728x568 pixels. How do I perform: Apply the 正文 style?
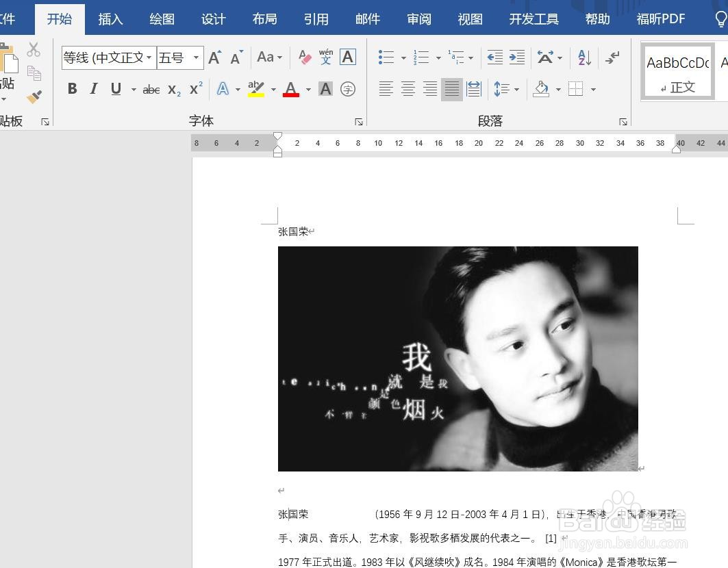(677, 72)
